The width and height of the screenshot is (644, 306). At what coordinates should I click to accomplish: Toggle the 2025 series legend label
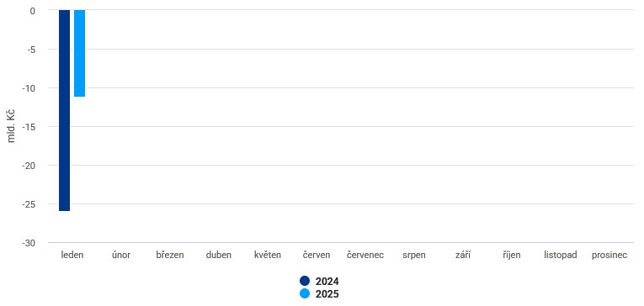pyautogui.click(x=327, y=294)
